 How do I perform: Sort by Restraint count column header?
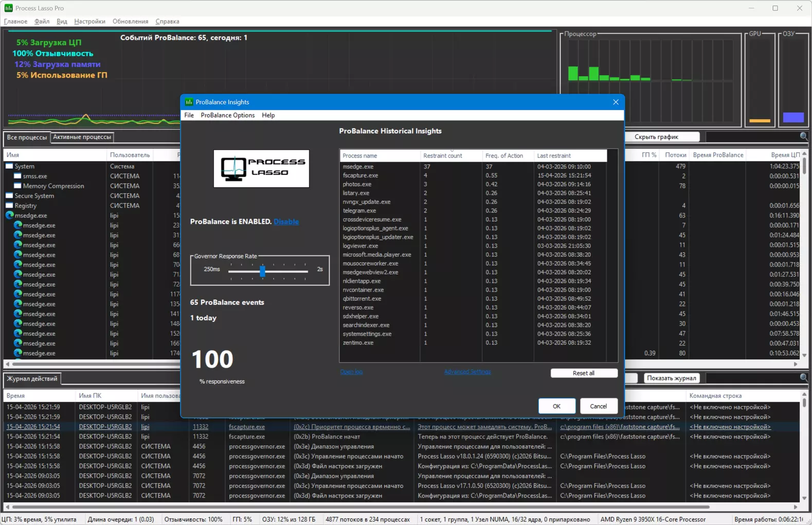coord(442,155)
